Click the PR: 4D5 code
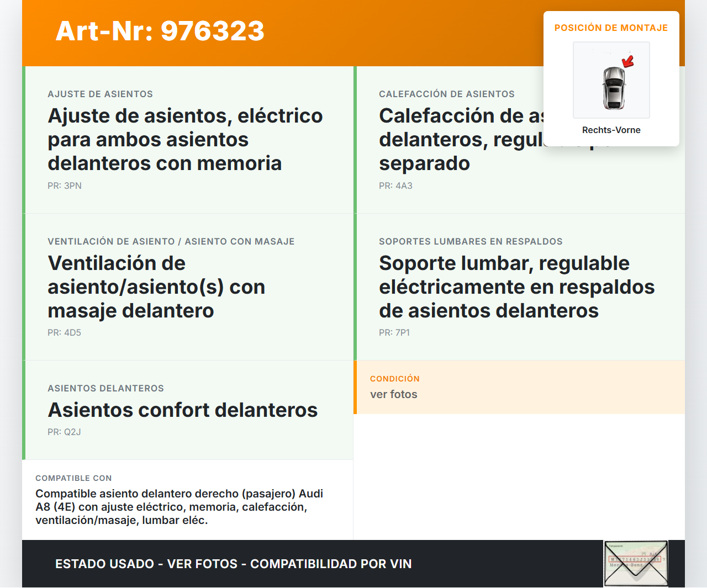This screenshot has width=707, height=588. pyautogui.click(x=65, y=333)
